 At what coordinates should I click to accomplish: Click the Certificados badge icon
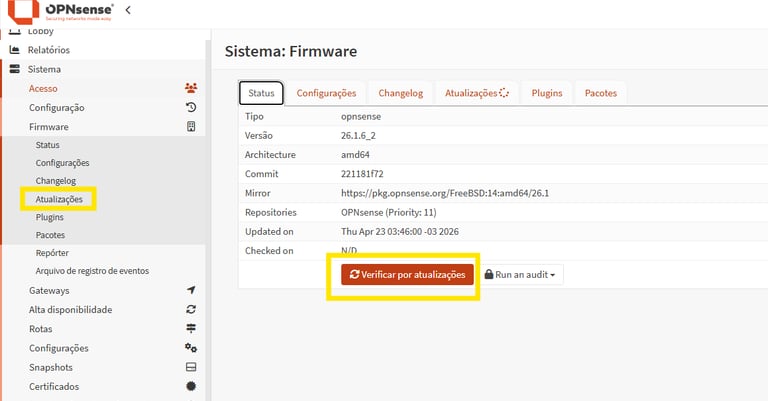point(191,386)
